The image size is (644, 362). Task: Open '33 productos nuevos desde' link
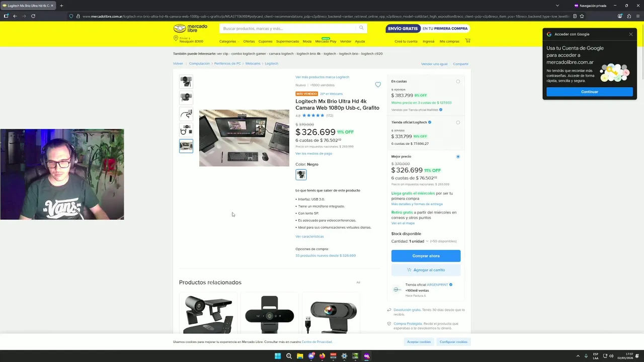click(x=326, y=255)
